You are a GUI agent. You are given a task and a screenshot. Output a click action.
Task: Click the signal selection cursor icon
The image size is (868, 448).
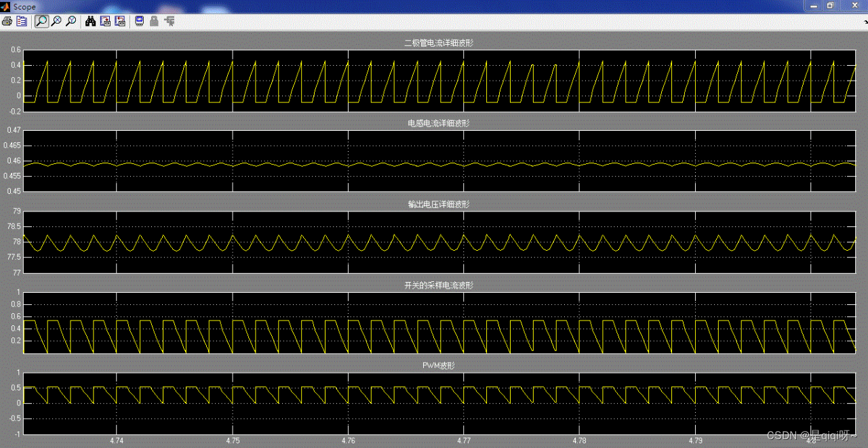[170, 21]
